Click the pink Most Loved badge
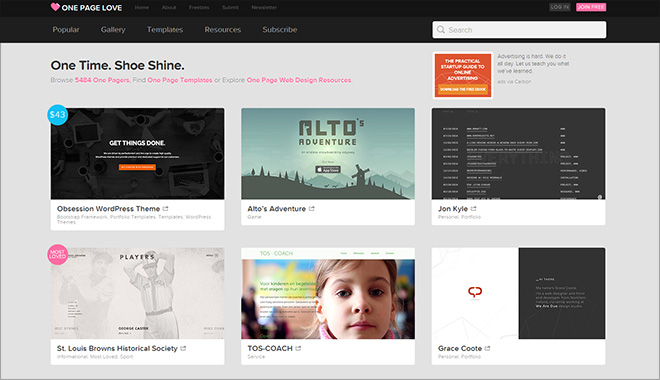Image resolution: width=660 pixels, height=380 pixels. tap(57, 254)
